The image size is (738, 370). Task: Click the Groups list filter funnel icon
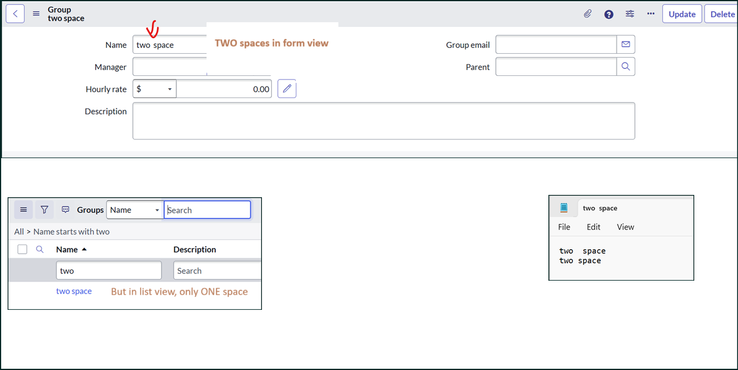click(44, 209)
